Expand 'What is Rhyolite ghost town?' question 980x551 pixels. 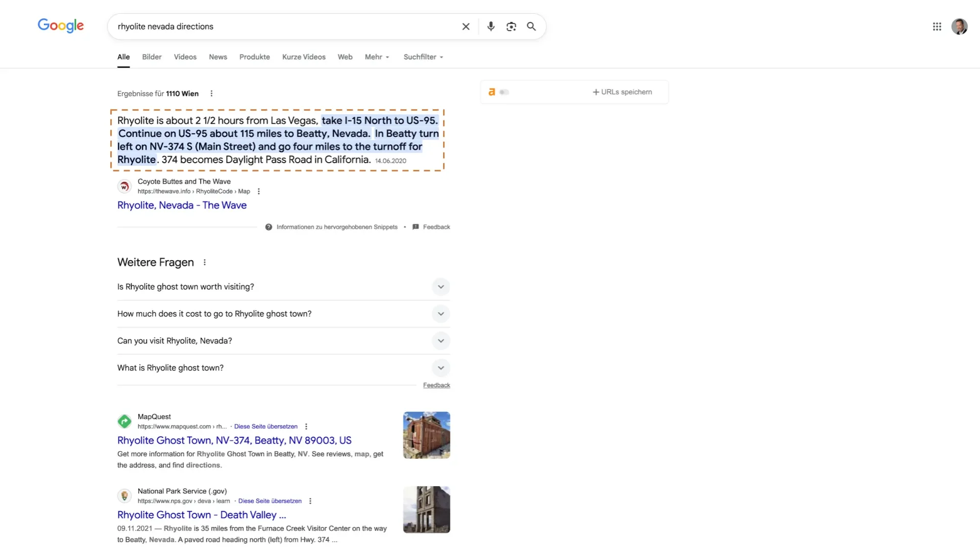pyautogui.click(x=440, y=368)
